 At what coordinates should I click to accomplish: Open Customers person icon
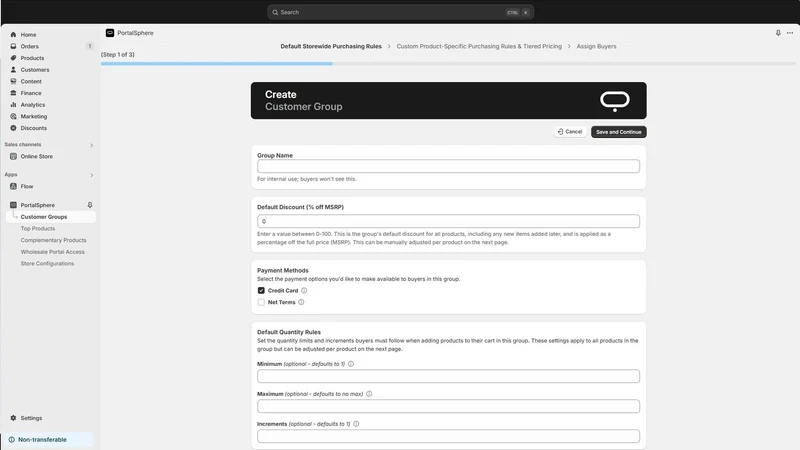coord(13,69)
